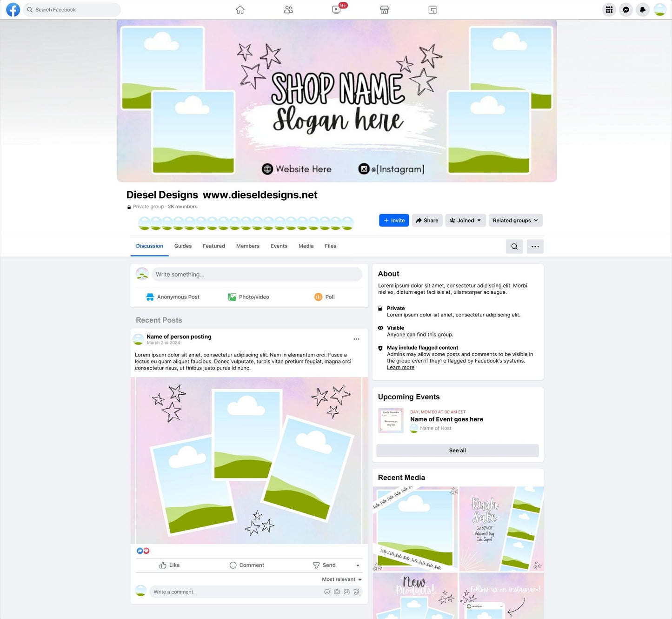Open the post options ellipsis menu
The height and width of the screenshot is (619, 672).
pyautogui.click(x=356, y=339)
